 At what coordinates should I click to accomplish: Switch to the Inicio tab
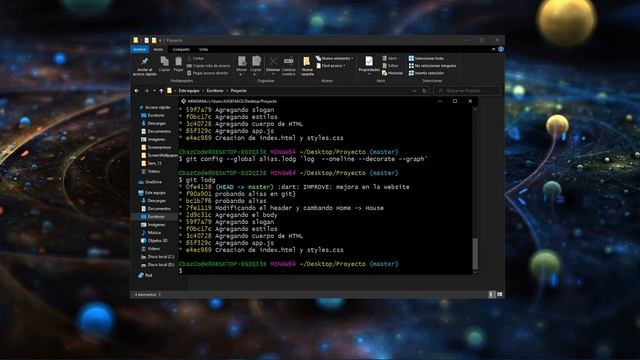158,49
